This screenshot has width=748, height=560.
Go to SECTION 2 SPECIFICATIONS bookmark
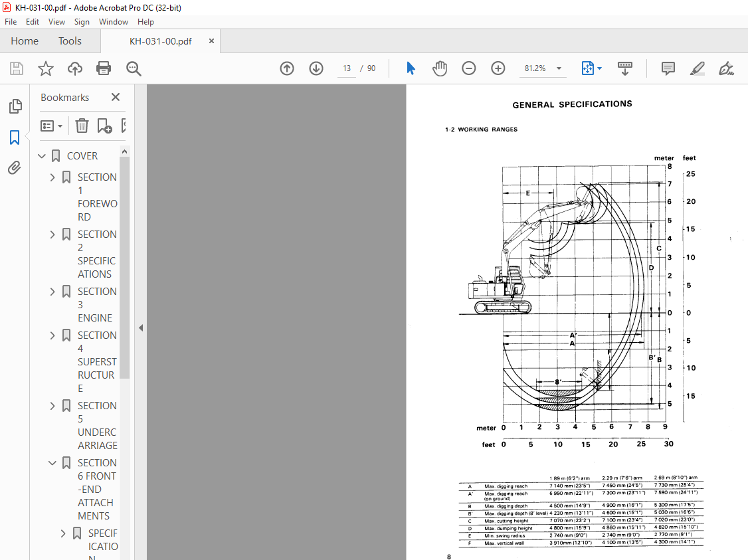tap(97, 254)
